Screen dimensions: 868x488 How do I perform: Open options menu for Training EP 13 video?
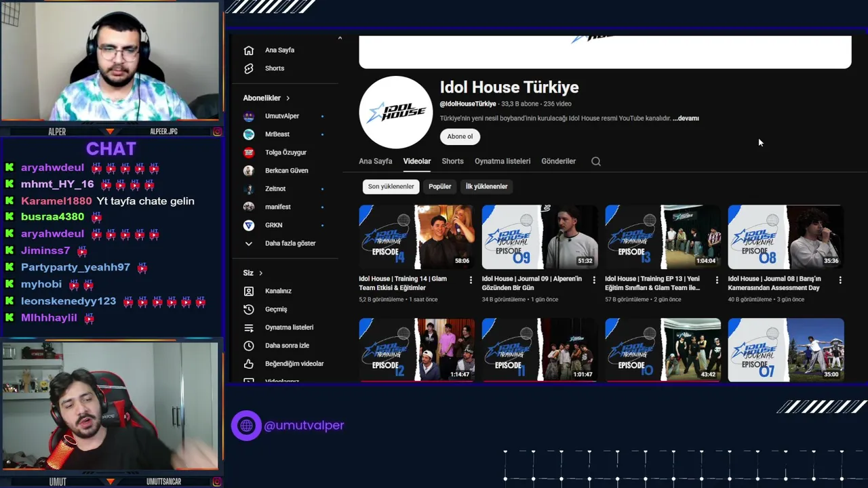[717, 280]
